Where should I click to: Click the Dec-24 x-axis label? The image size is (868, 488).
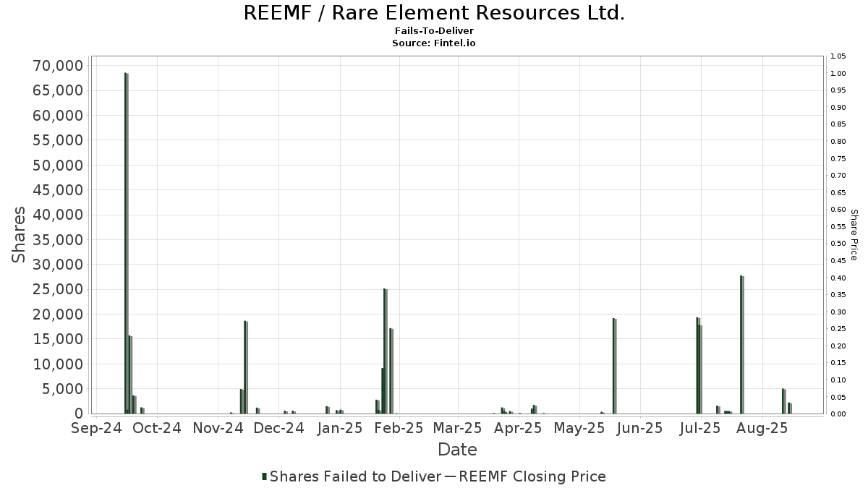[279, 429]
